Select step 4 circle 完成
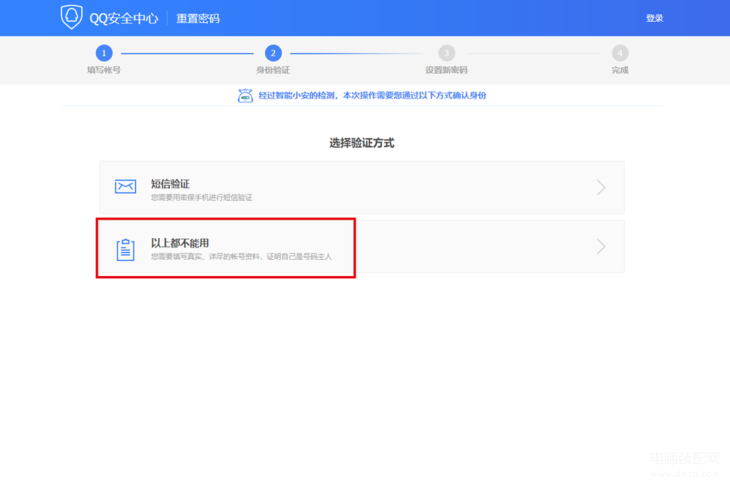 click(x=620, y=53)
